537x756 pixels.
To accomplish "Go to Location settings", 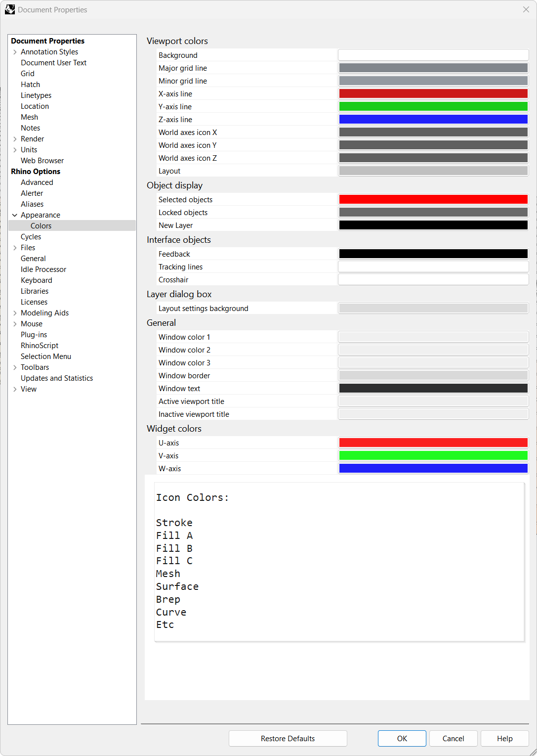I will tap(35, 106).
